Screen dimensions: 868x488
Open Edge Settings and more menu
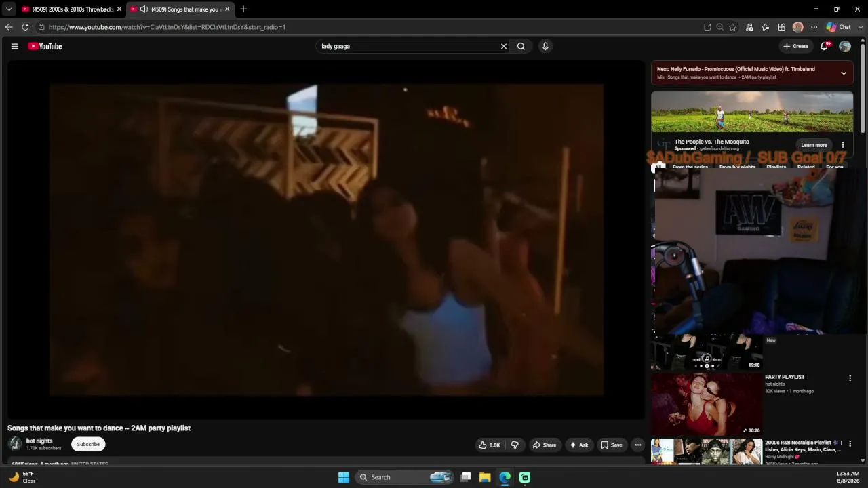click(814, 27)
